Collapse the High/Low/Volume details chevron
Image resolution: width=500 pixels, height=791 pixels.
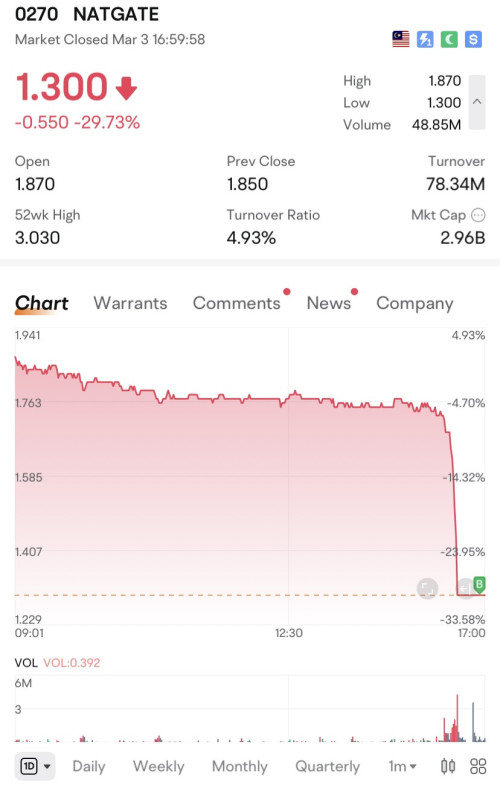click(477, 102)
